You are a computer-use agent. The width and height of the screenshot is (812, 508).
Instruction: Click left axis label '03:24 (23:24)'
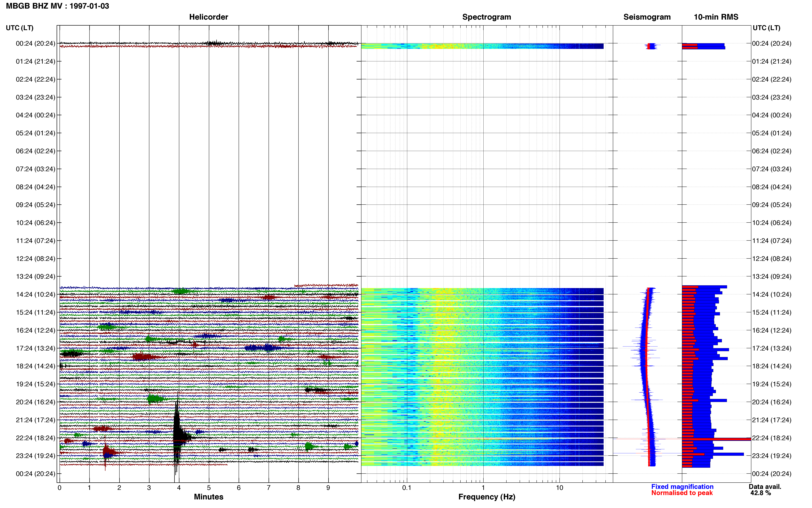pos(36,97)
